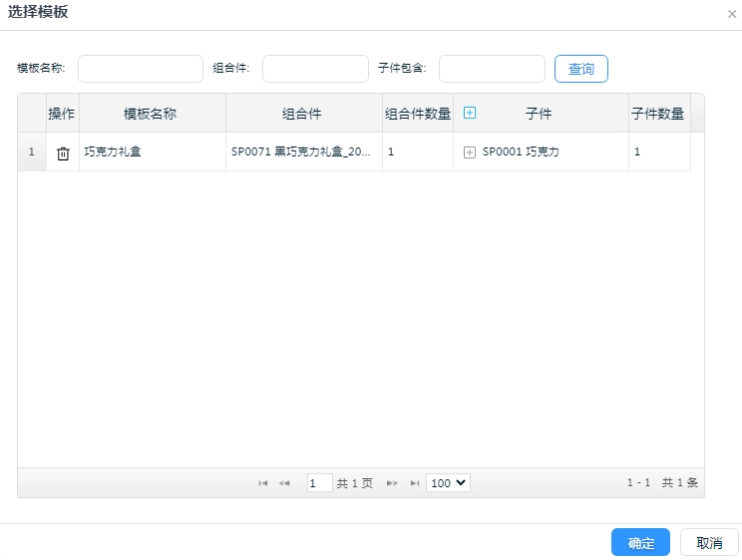Click the 共 1 条 total count text
This screenshot has height=560, width=742.
point(679,482)
